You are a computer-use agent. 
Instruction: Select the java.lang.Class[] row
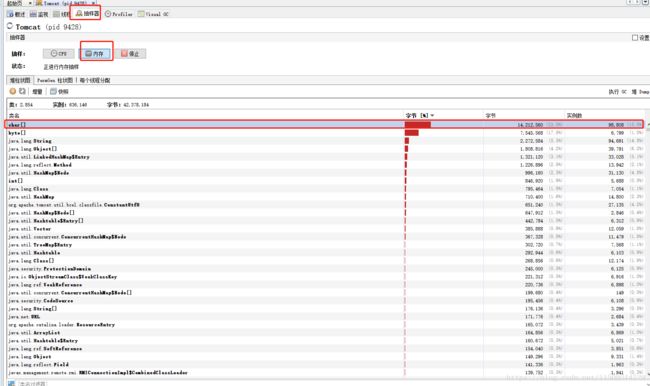[325, 260]
